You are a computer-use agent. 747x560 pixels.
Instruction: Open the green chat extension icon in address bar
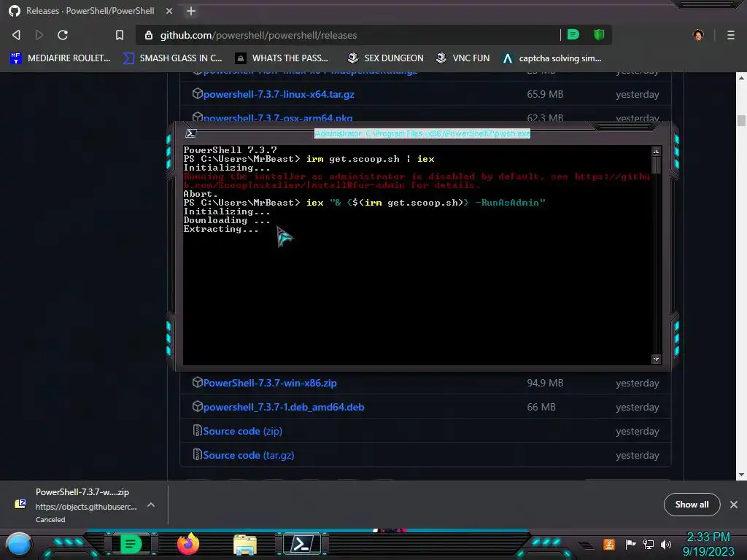coord(573,34)
